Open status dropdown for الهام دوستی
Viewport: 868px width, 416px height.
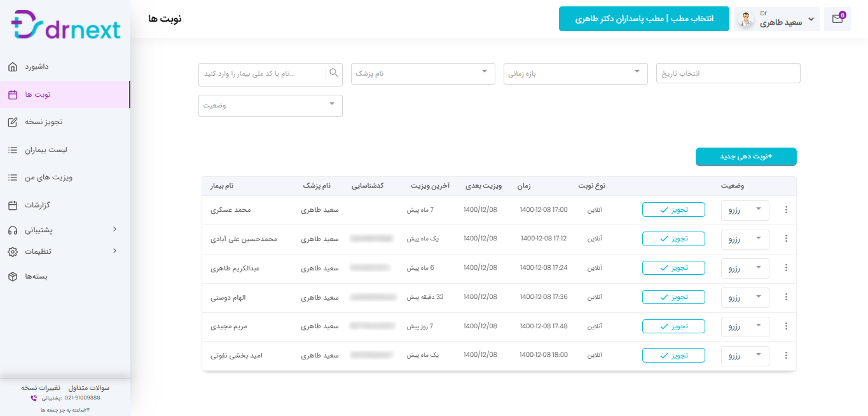[x=745, y=298]
